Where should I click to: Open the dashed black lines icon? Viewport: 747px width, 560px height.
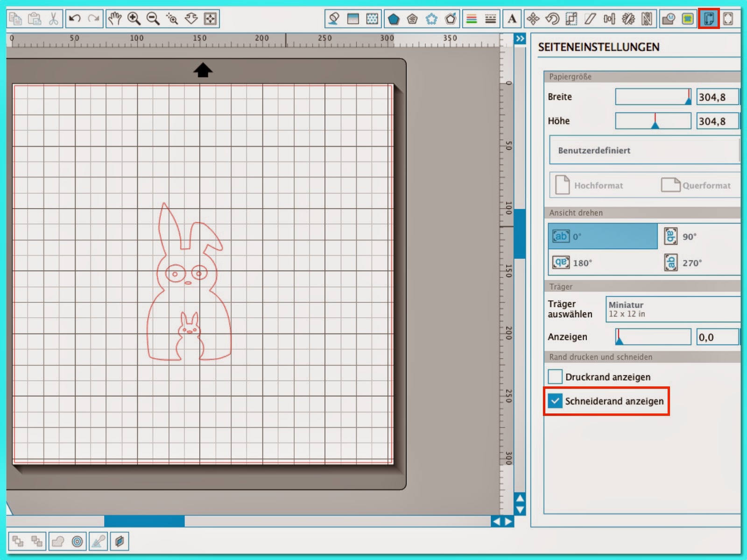click(491, 19)
